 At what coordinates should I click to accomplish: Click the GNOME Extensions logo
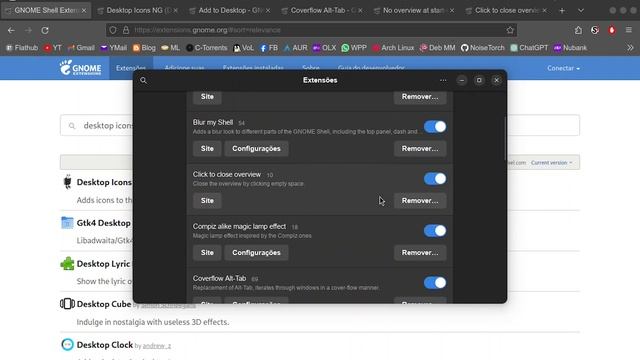point(80,68)
